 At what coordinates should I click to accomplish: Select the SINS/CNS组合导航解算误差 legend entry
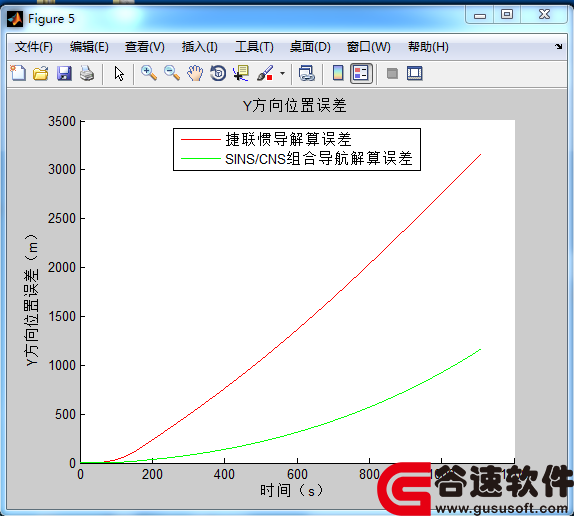tap(319, 159)
